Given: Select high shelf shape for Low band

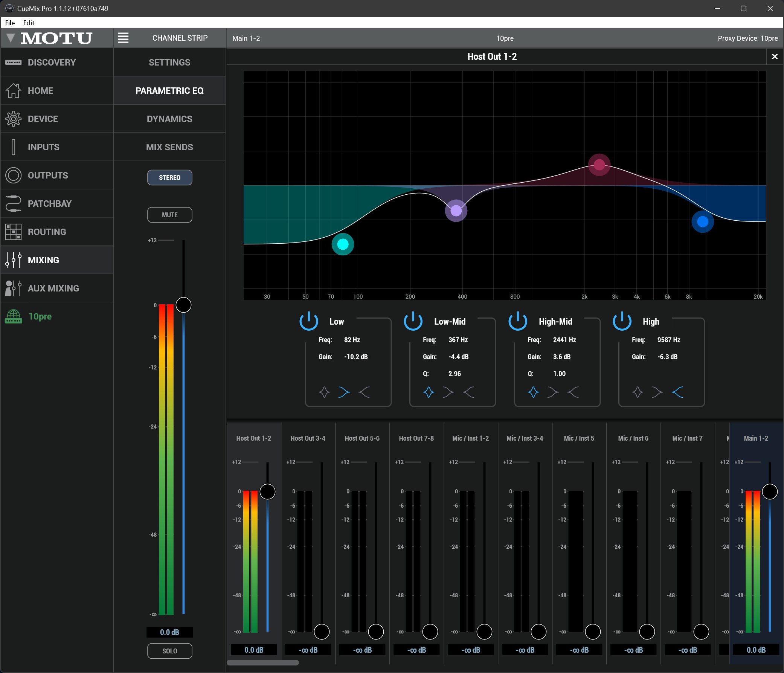Looking at the screenshot, I should coord(364,392).
